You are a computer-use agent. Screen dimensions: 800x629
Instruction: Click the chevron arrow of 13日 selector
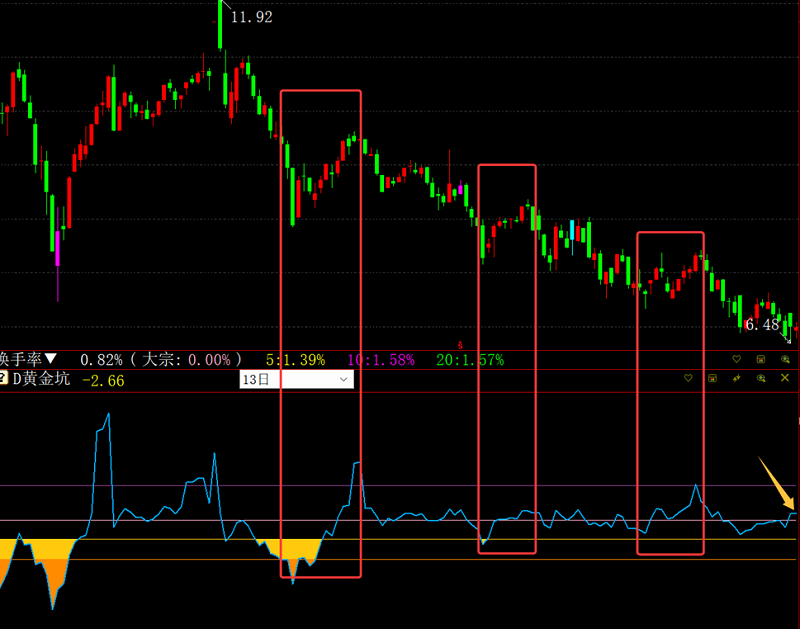(x=343, y=380)
